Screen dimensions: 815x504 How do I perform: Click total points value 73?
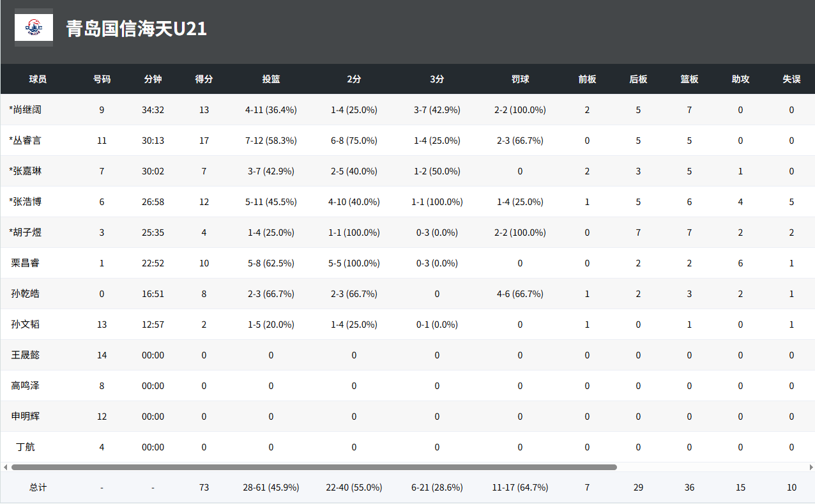(x=204, y=487)
